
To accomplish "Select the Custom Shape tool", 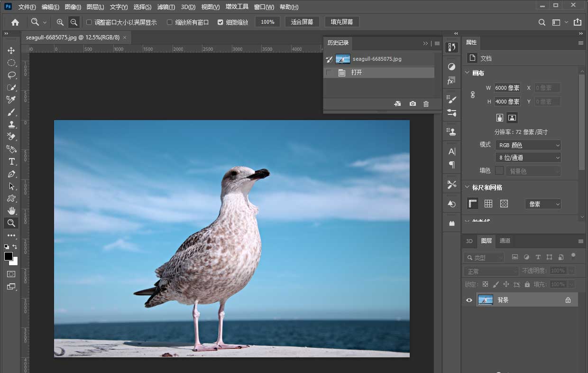I will tap(11, 198).
